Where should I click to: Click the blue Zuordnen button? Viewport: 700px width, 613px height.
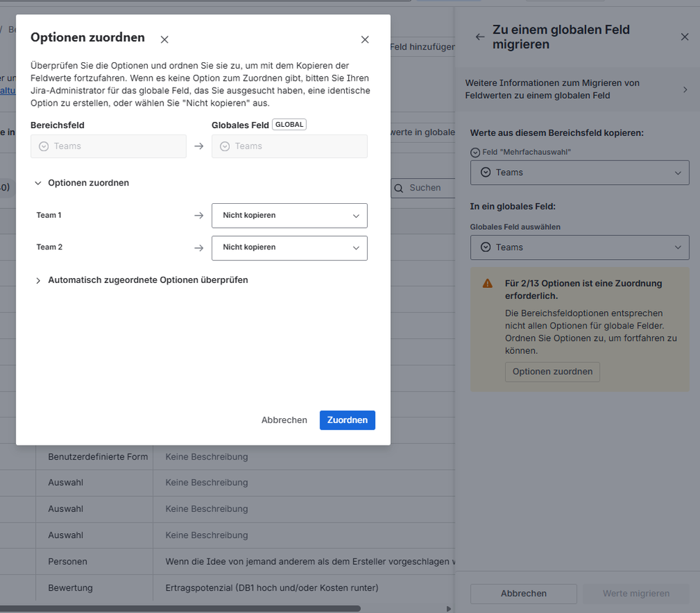(348, 420)
